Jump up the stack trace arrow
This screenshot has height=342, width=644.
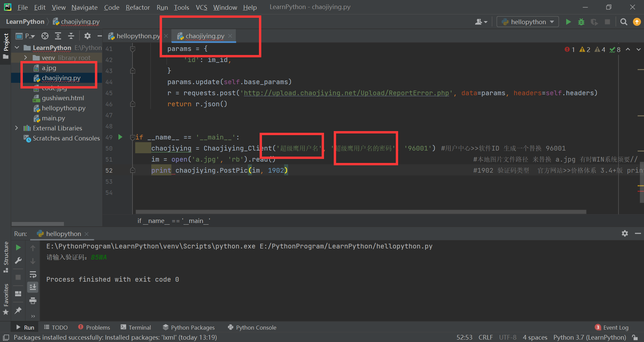tap(33, 248)
